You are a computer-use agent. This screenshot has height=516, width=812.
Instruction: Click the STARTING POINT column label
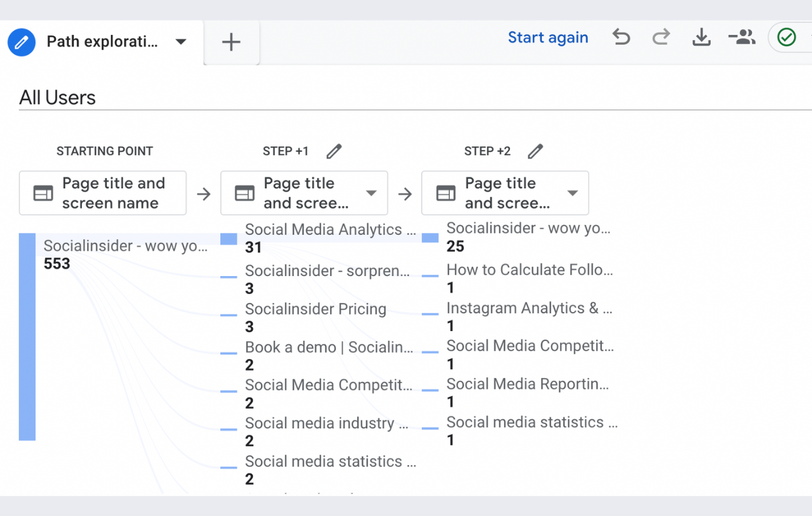tap(104, 152)
